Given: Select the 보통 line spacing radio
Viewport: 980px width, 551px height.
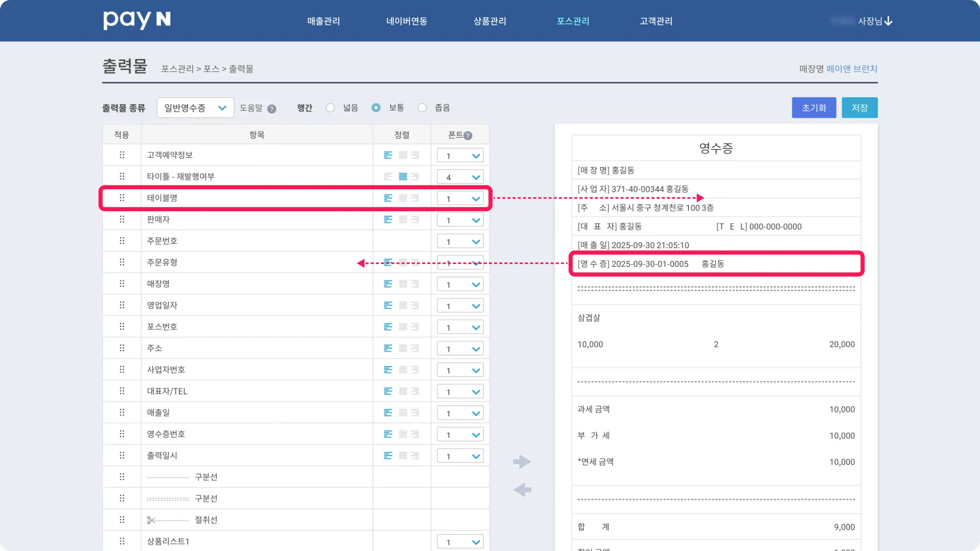Looking at the screenshot, I should tap(376, 108).
